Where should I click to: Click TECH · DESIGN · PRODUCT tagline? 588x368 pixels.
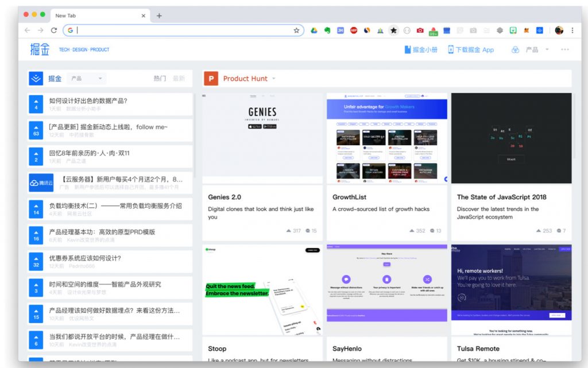[84, 49]
